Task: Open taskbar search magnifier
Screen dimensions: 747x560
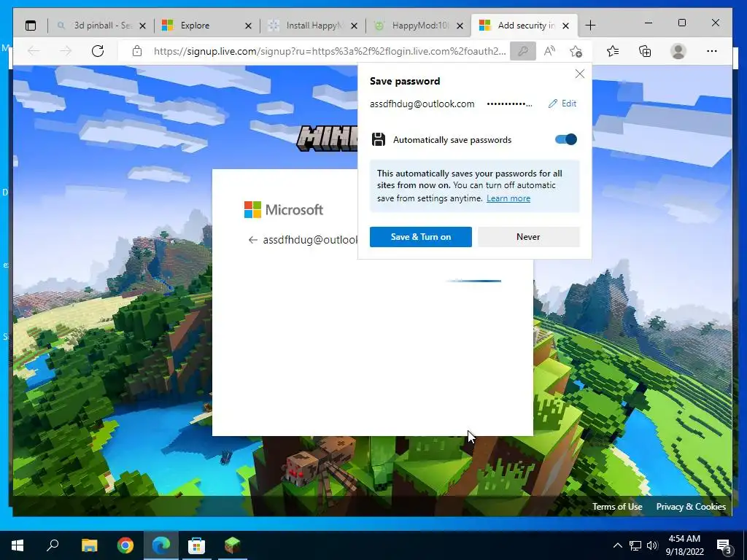Action: (x=53, y=545)
